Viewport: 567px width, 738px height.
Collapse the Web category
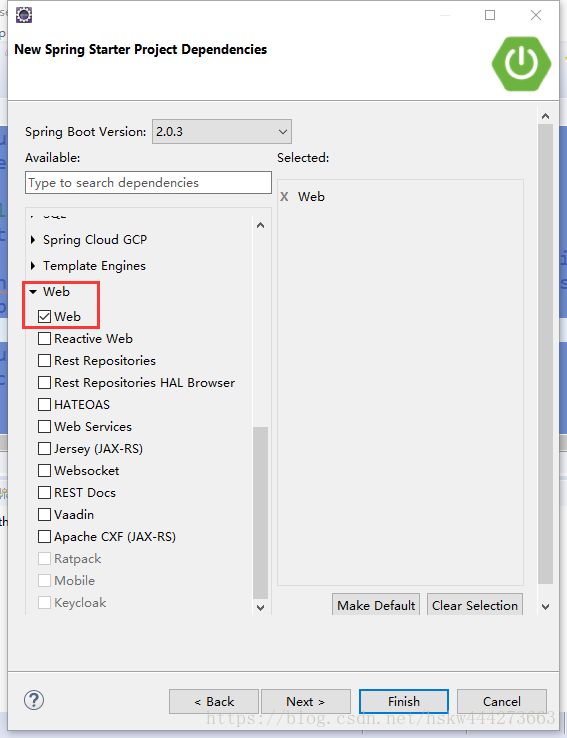pos(33,292)
